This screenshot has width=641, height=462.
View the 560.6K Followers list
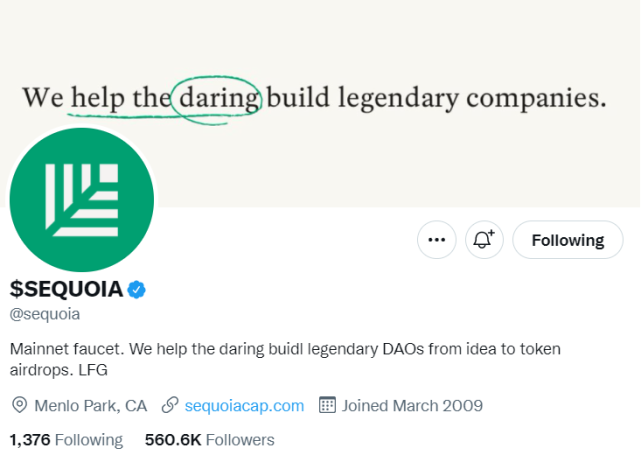coord(209,439)
